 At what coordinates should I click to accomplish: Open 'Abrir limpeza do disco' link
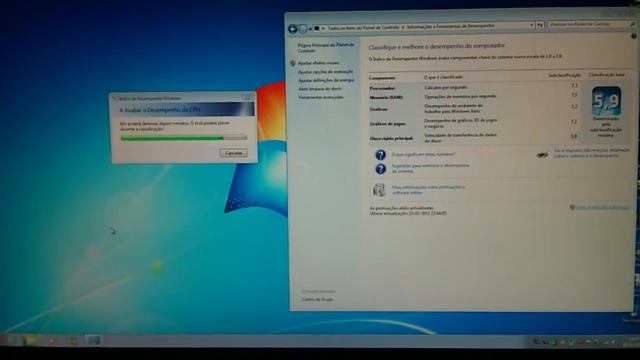(x=320, y=89)
